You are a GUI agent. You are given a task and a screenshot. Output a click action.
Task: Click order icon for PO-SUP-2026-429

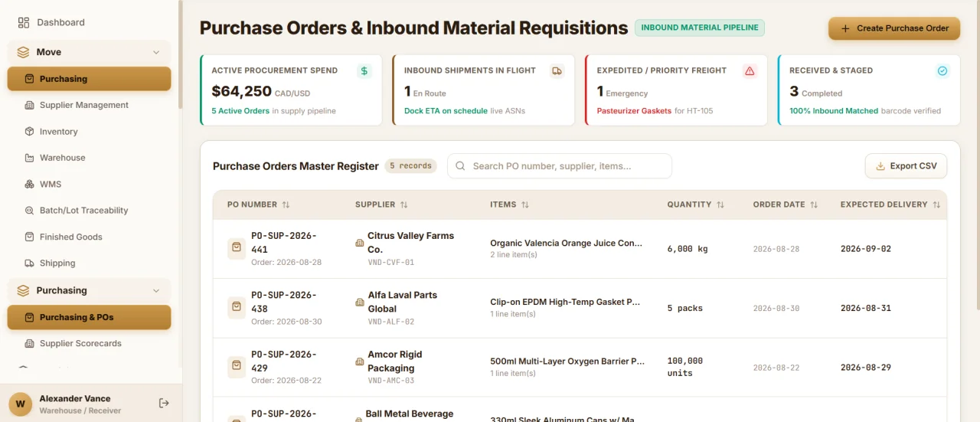pyautogui.click(x=237, y=368)
